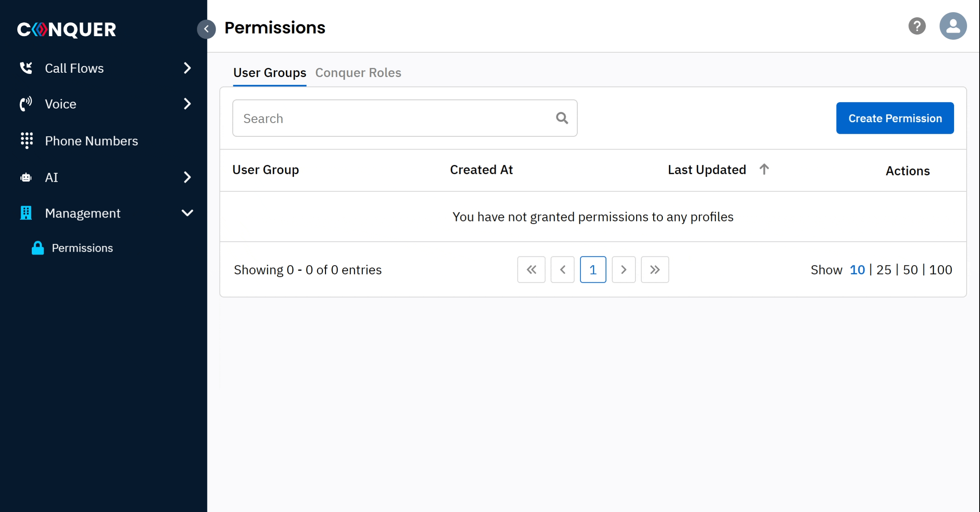Viewport: 980px width, 512px height.
Task: Sort by the User Group column
Action: click(x=266, y=170)
